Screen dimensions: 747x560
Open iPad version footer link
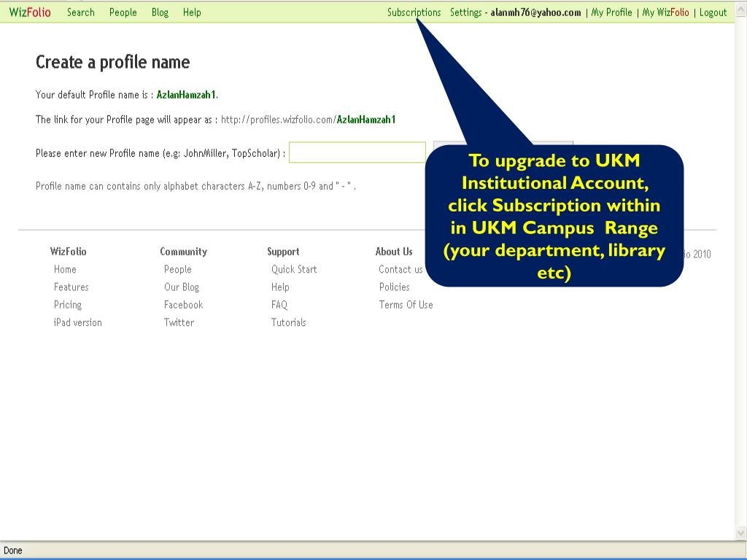[x=77, y=322]
